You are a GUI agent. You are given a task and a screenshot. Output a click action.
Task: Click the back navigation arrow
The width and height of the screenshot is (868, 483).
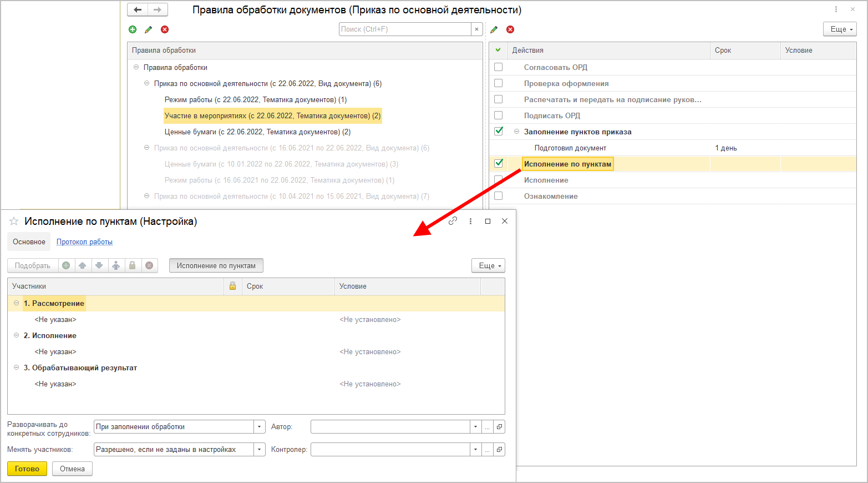138,9
